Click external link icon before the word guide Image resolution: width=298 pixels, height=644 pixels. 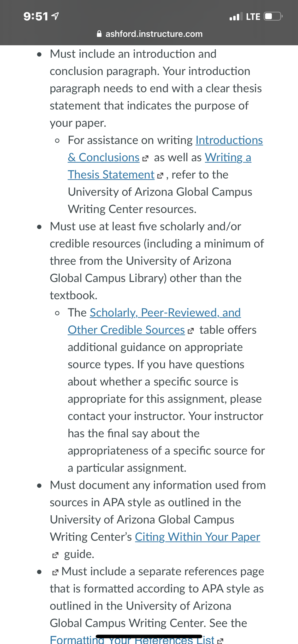[55, 555]
